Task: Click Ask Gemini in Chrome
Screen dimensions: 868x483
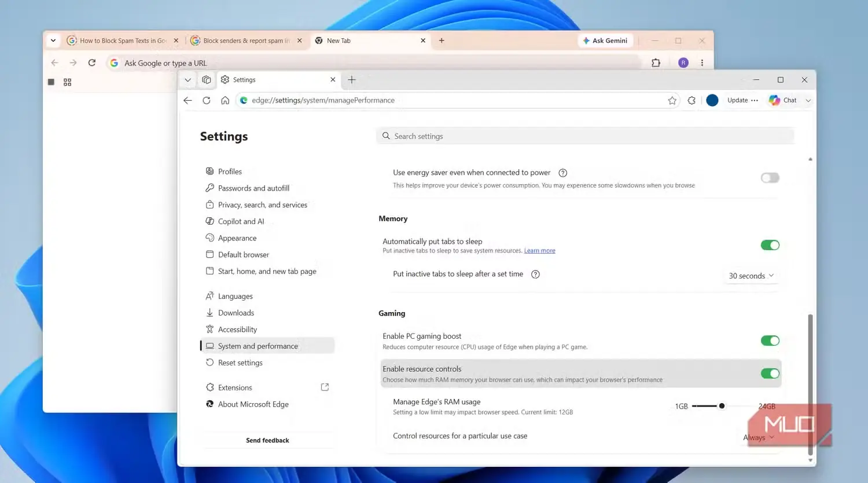Action: (x=605, y=41)
